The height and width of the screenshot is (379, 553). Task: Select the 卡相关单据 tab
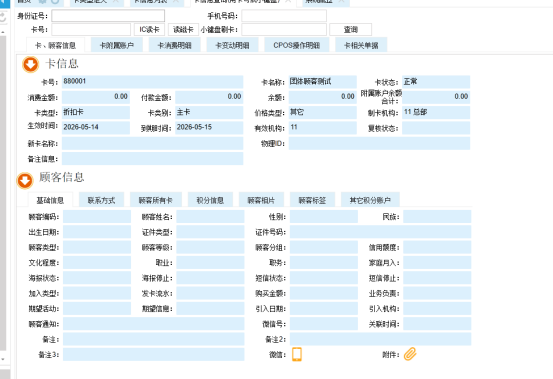[361, 45]
